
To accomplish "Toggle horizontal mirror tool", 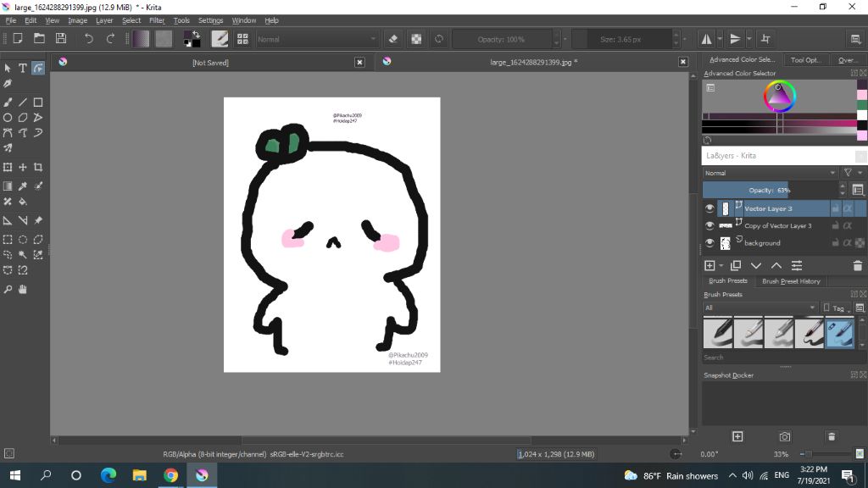I will pos(707,39).
